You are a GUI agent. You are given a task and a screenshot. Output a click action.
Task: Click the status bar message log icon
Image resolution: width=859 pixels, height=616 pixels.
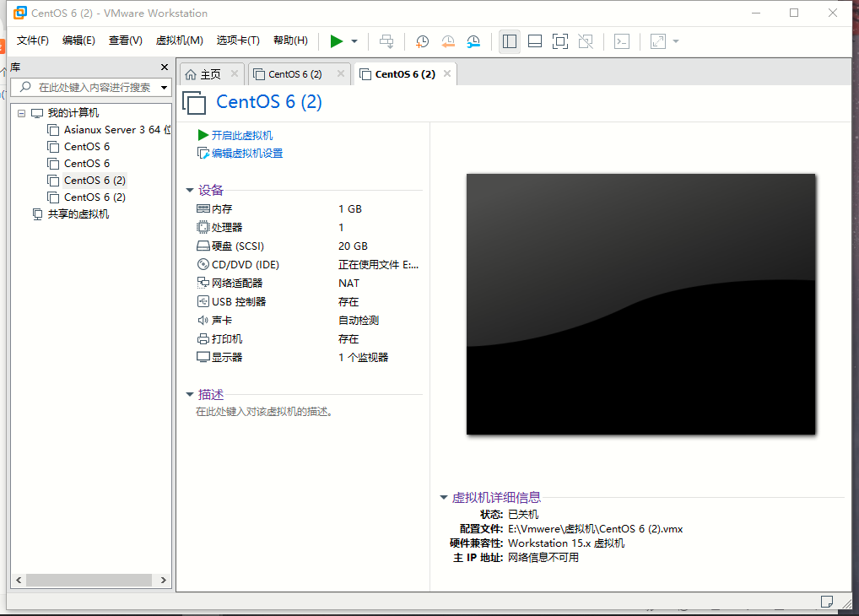click(x=827, y=602)
